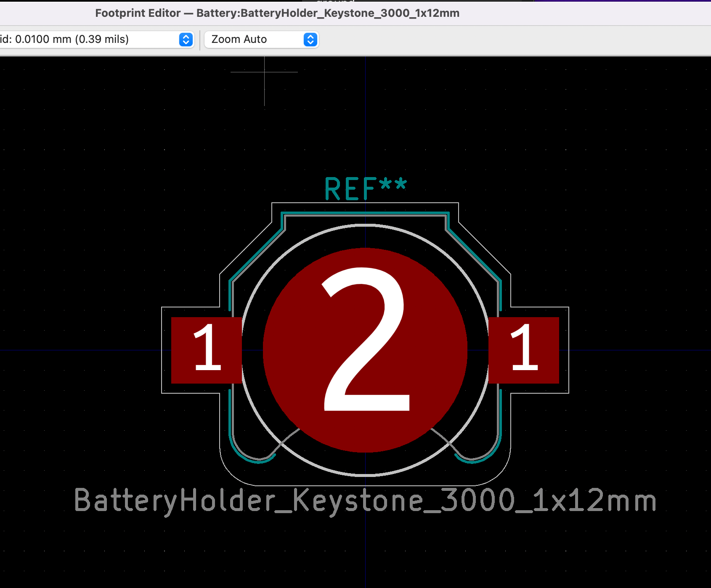Select right rectangular pad 1
711x588 pixels.
(524, 350)
